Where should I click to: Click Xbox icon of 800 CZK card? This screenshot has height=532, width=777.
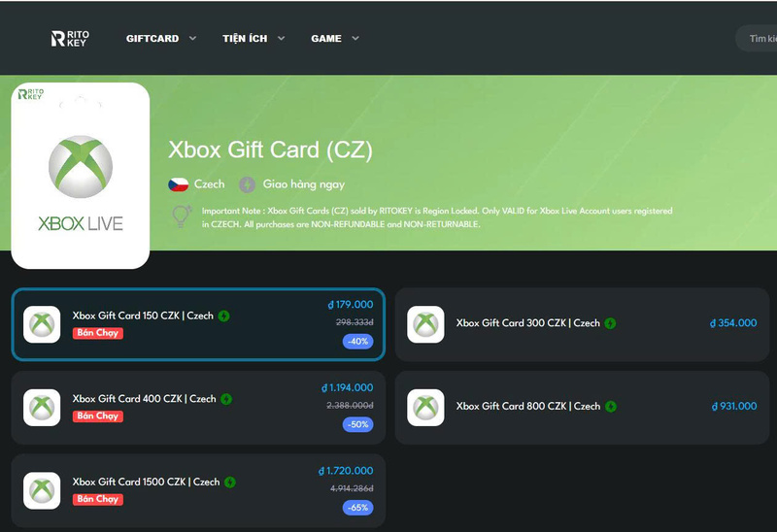click(425, 408)
